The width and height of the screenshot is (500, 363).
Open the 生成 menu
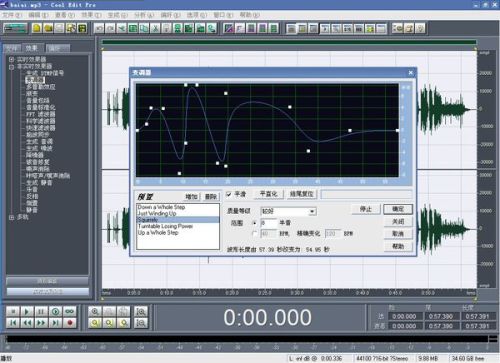click(x=117, y=15)
